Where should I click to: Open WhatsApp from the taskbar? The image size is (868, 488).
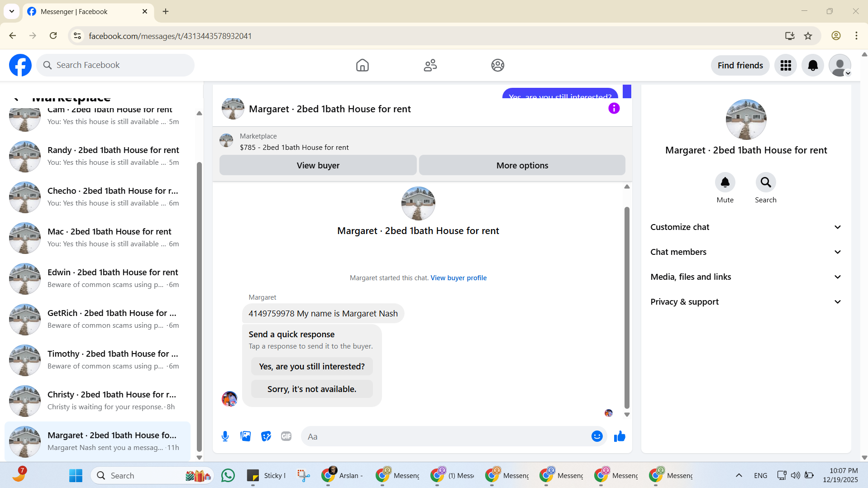(228, 475)
